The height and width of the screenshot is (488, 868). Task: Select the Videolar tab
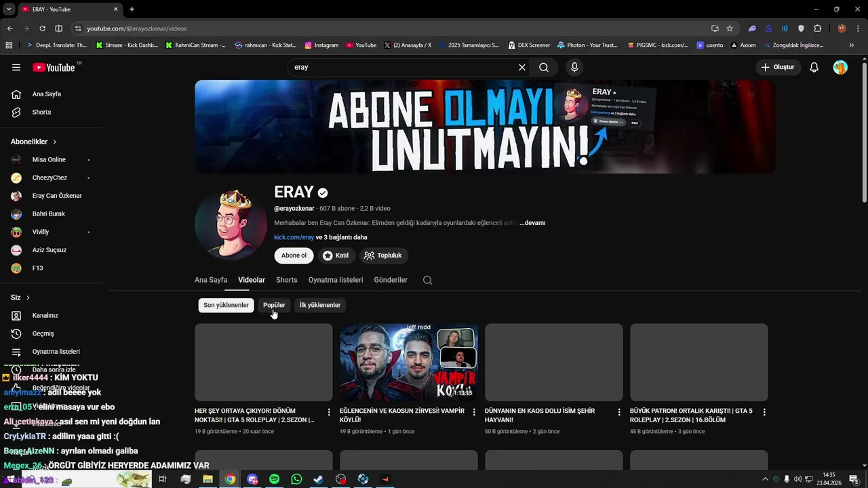(252, 280)
